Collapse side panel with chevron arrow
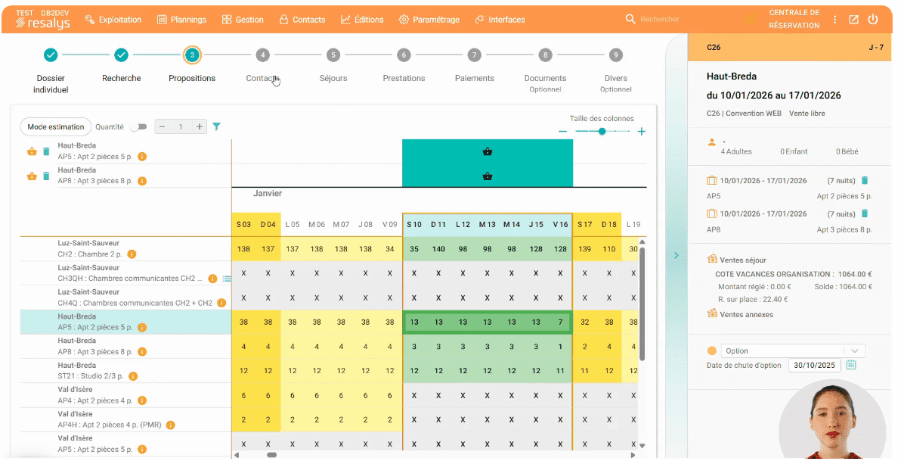 coord(676,255)
